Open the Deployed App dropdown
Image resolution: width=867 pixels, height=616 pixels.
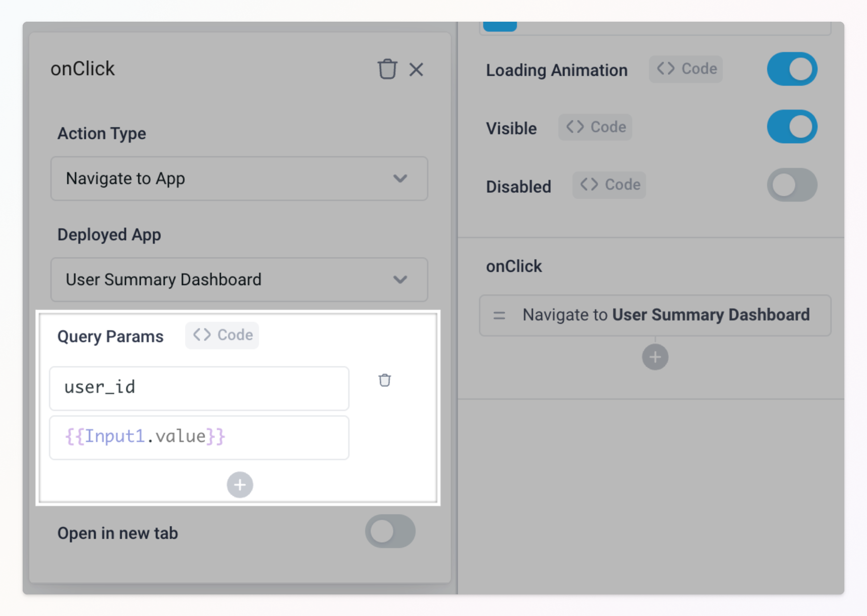click(x=239, y=280)
